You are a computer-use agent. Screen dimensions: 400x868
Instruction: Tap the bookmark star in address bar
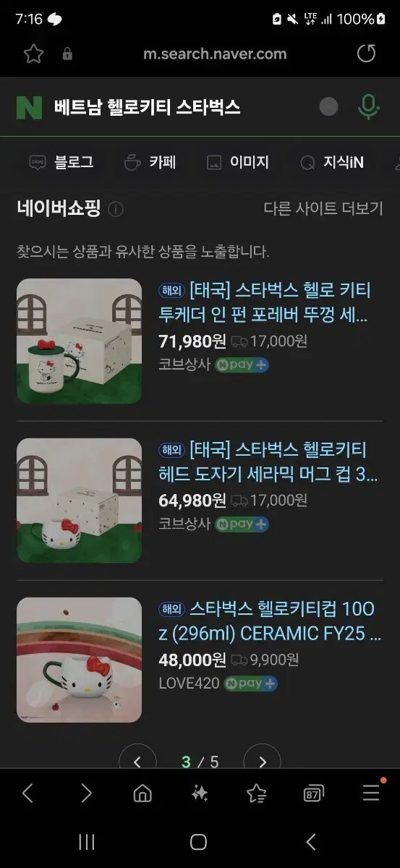33,54
